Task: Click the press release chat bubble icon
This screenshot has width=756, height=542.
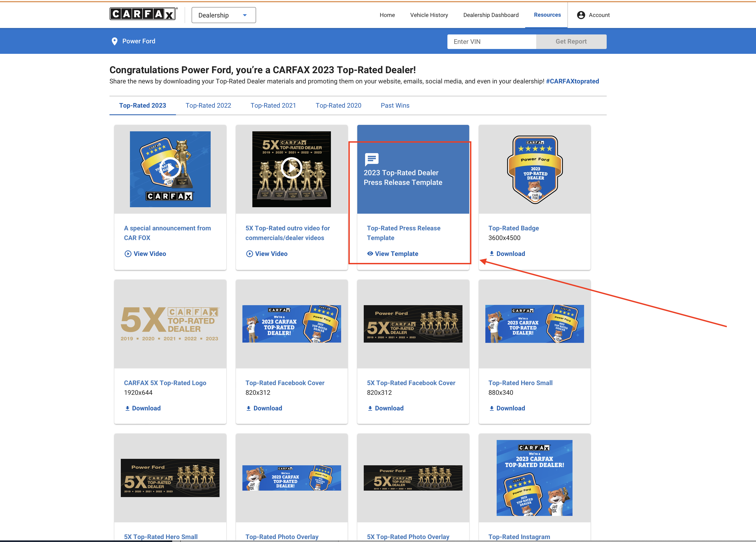Action: (371, 159)
